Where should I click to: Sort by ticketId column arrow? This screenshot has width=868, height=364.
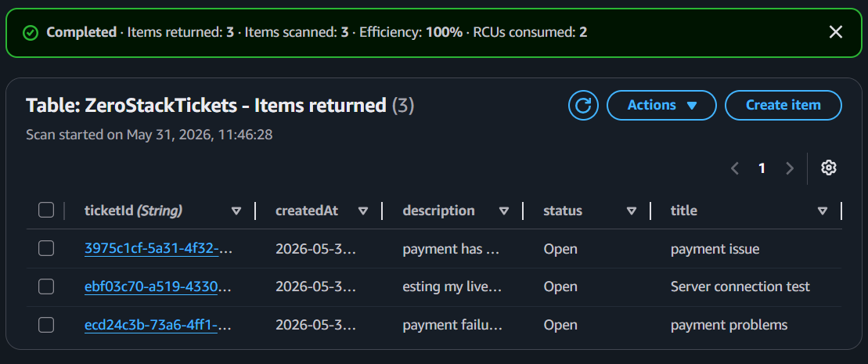pyautogui.click(x=236, y=211)
